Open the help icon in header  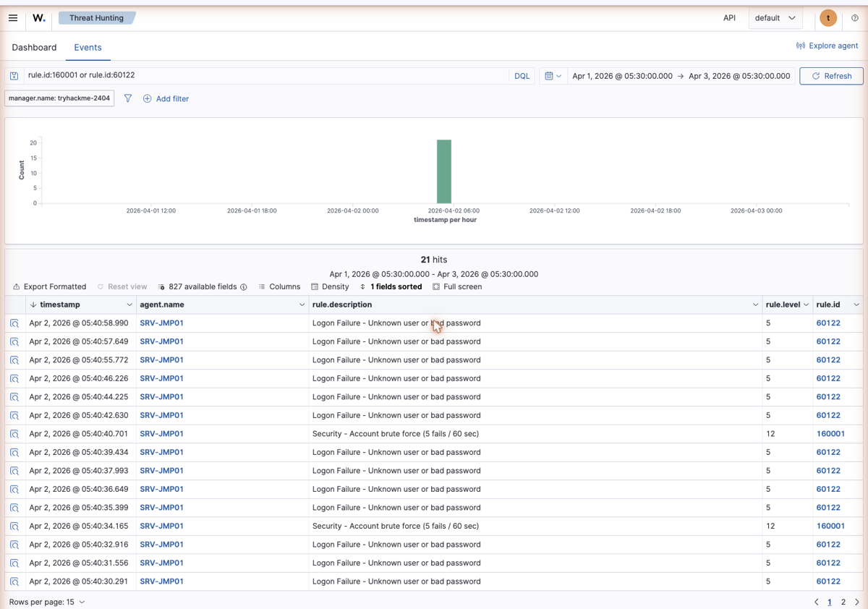click(855, 18)
